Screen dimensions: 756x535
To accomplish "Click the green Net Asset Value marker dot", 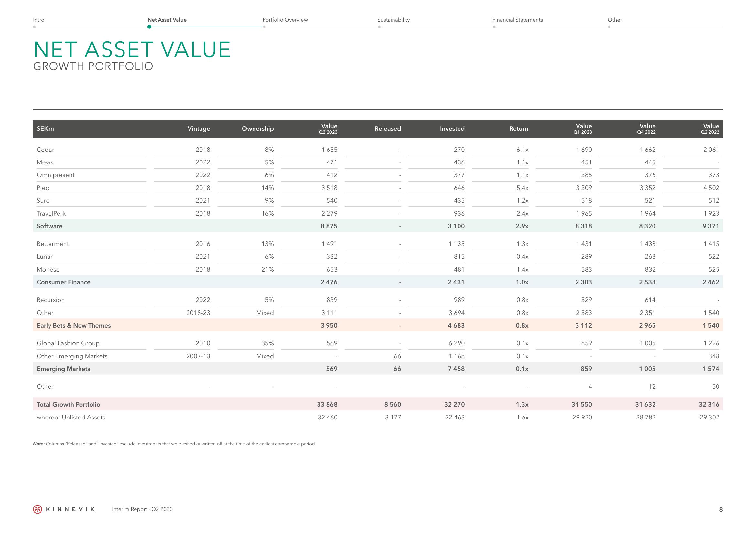I will (149, 27).
